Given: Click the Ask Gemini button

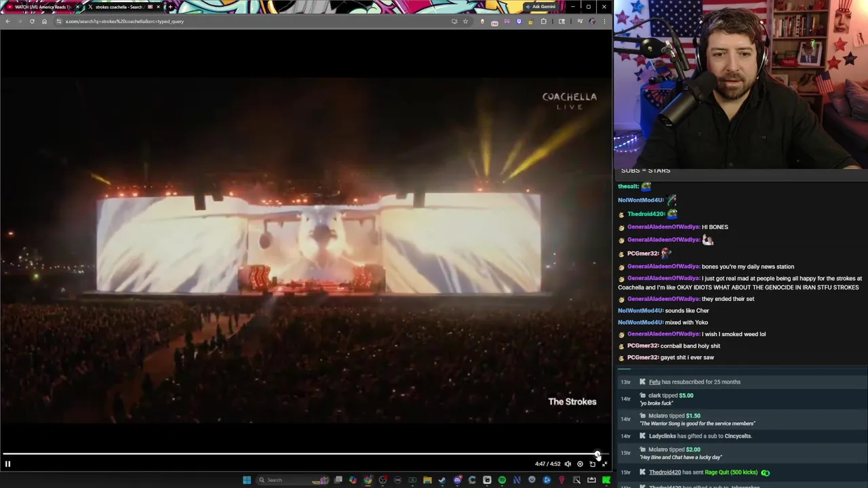Looking at the screenshot, I should point(540,7).
